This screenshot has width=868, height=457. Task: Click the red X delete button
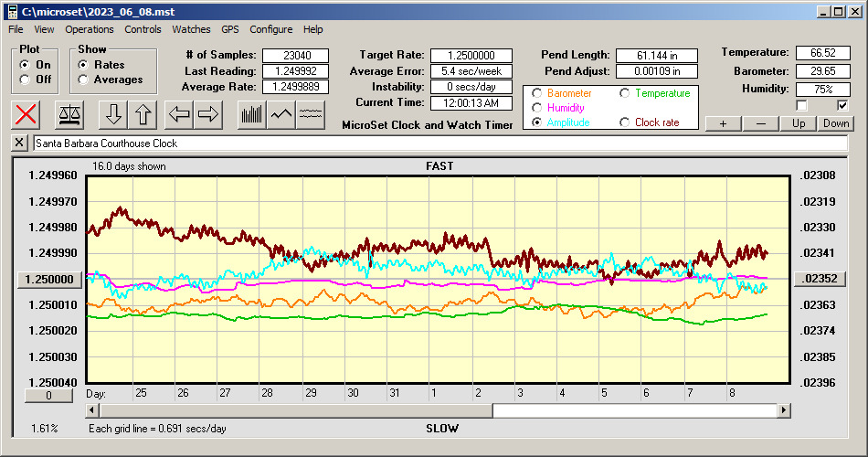point(26,114)
